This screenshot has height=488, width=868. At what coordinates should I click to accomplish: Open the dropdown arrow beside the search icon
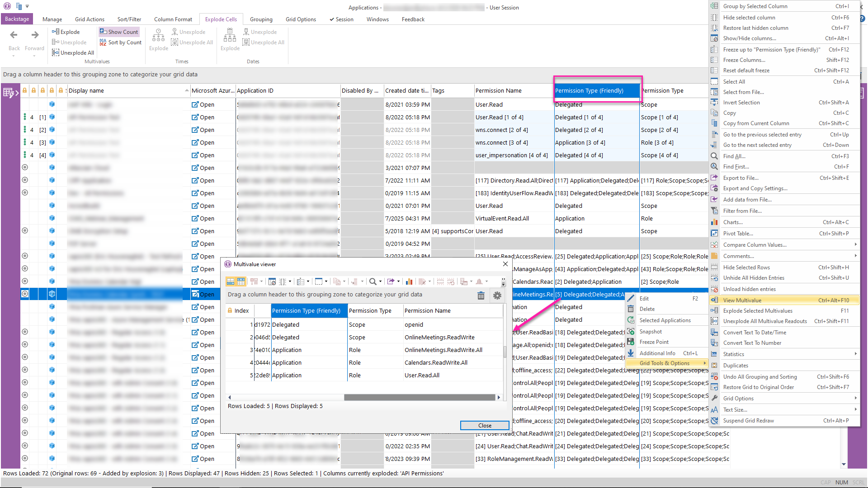point(381,282)
